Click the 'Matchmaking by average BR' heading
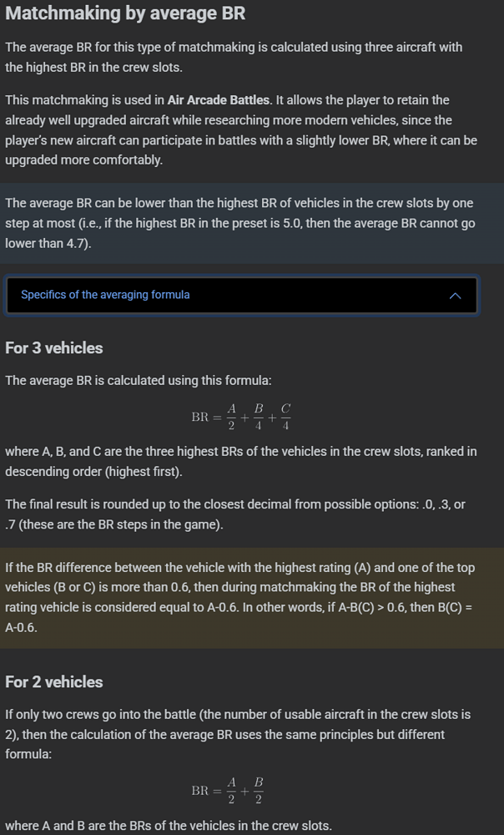Screen dimensions: 504x835 (125, 14)
